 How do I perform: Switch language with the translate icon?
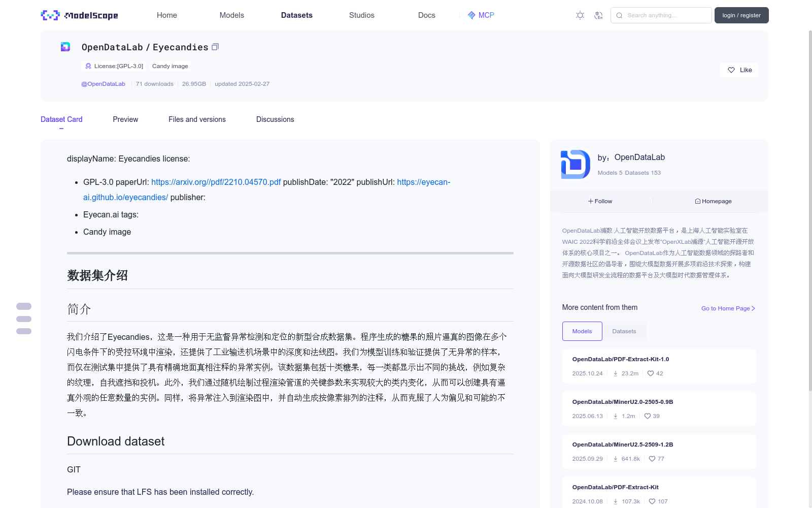click(598, 15)
